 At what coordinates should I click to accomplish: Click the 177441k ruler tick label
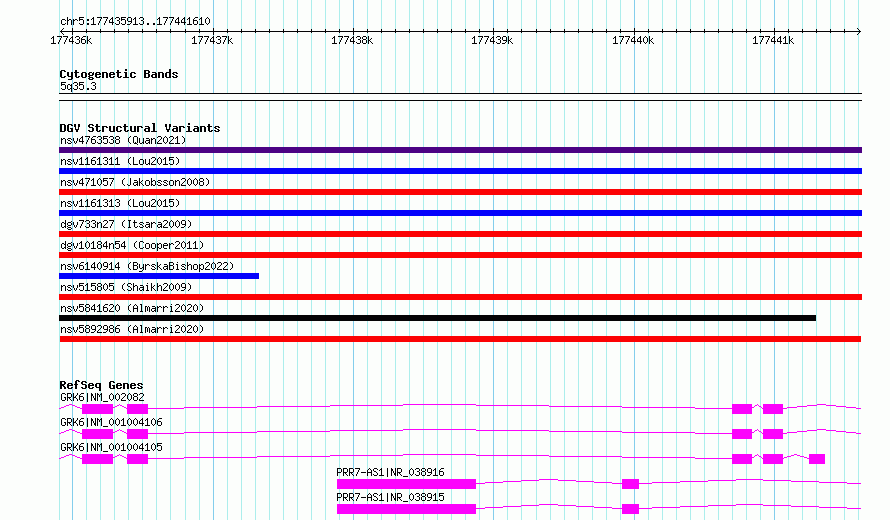click(x=773, y=40)
